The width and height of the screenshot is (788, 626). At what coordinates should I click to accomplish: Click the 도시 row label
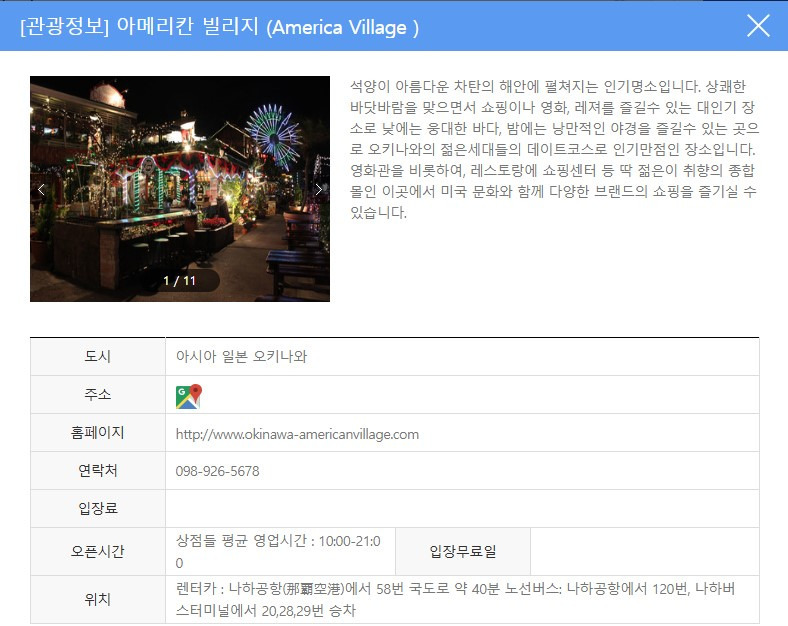[x=97, y=357]
